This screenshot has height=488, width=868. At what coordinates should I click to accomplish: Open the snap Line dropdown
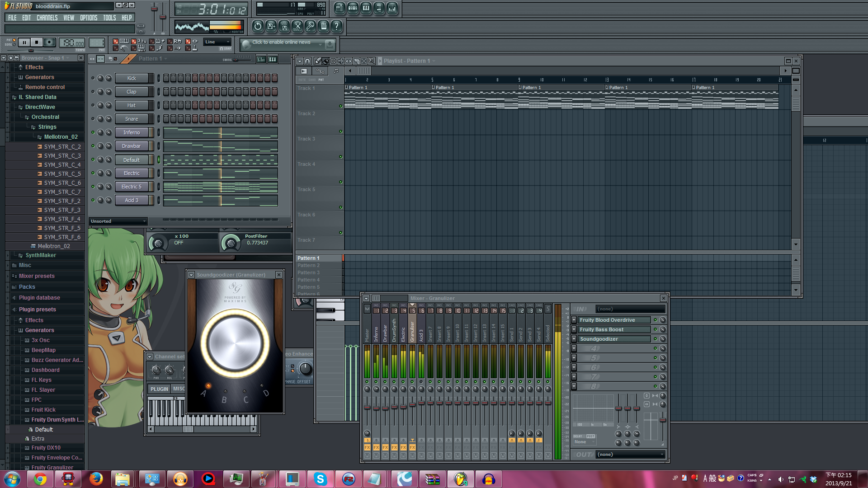tap(217, 42)
